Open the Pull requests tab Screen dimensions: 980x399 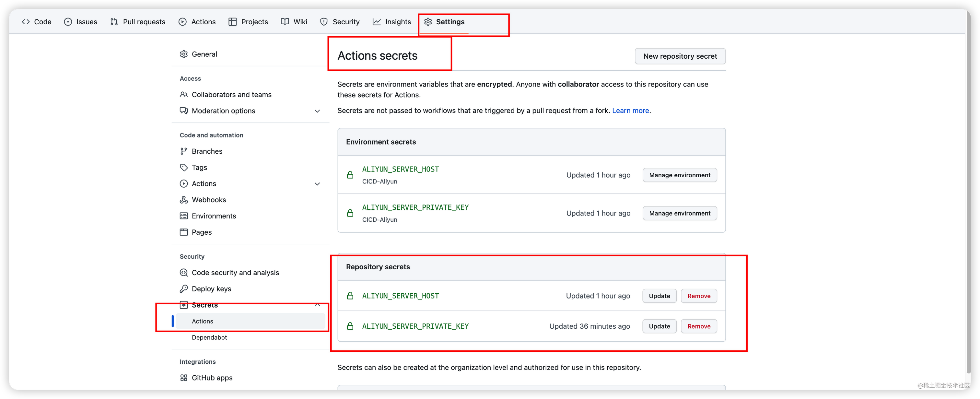coord(138,22)
